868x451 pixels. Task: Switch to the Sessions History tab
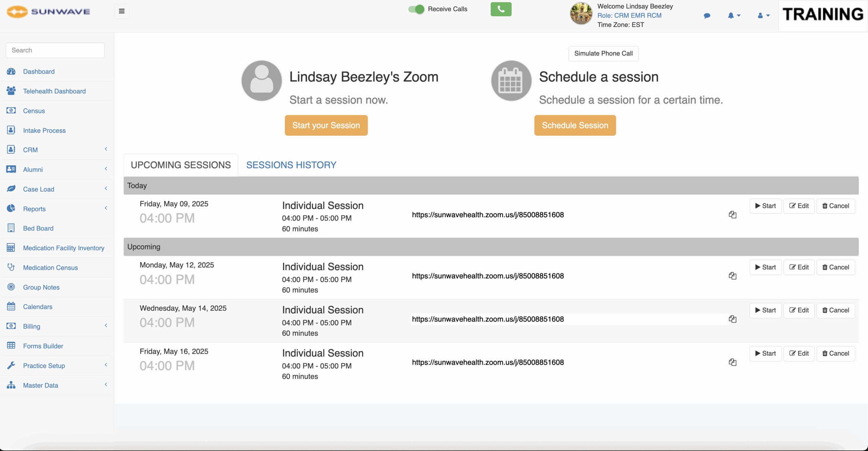point(291,165)
